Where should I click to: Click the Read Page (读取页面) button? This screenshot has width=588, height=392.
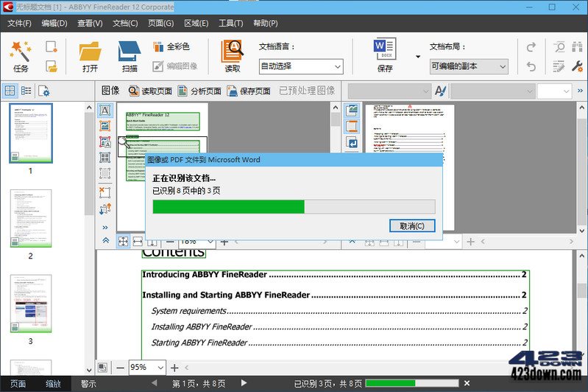click(x=150, y=91)
